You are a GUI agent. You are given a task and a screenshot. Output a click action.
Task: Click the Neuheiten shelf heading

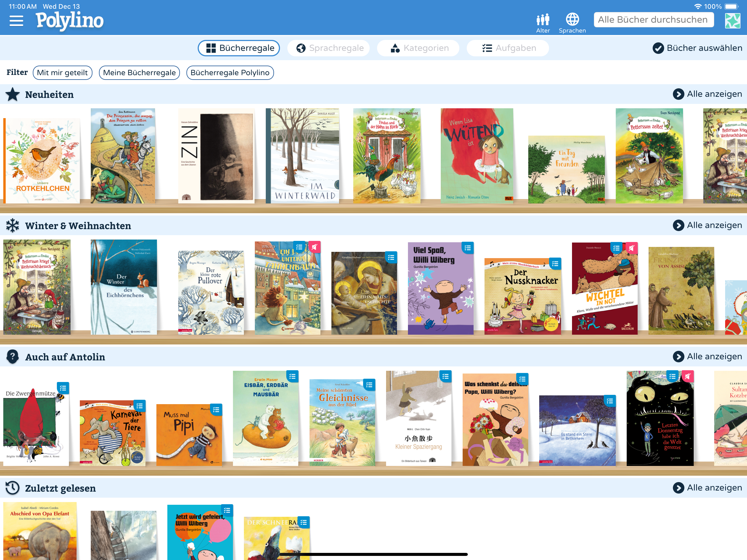pos(49,95)
